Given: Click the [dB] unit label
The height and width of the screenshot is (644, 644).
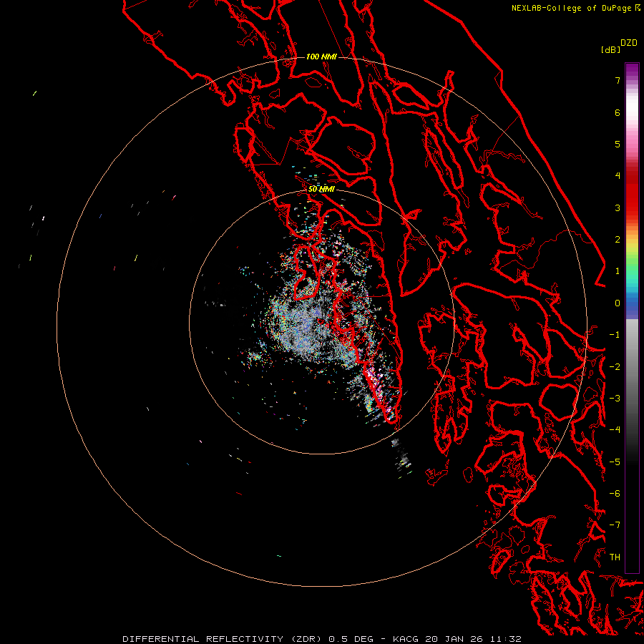Looking at the screenshot, I should point(611,49).
